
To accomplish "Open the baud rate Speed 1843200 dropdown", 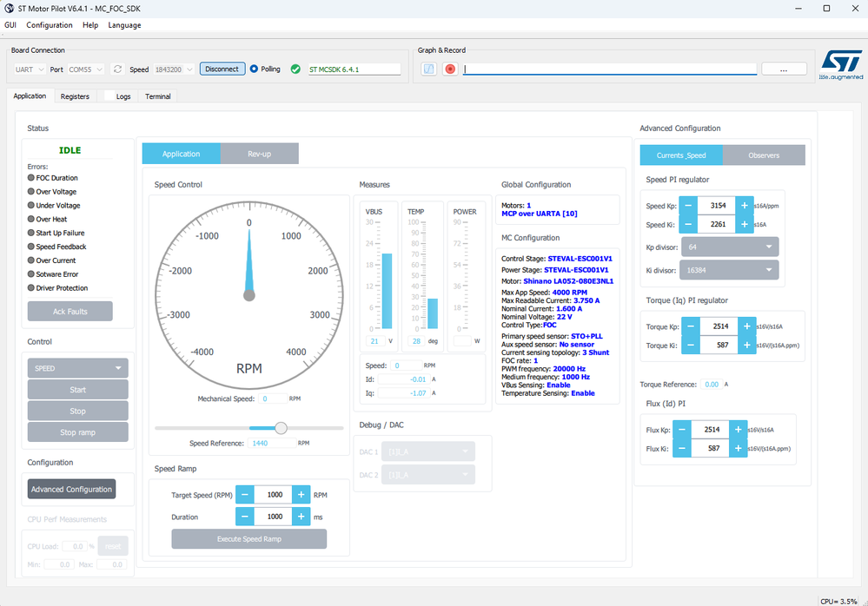I will [x=173, y=69].
